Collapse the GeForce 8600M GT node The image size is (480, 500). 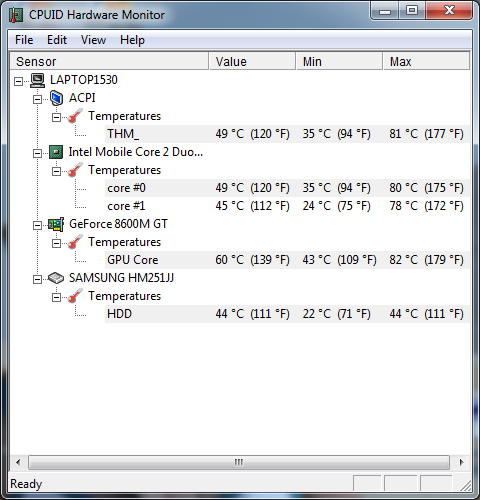(38, 225)
